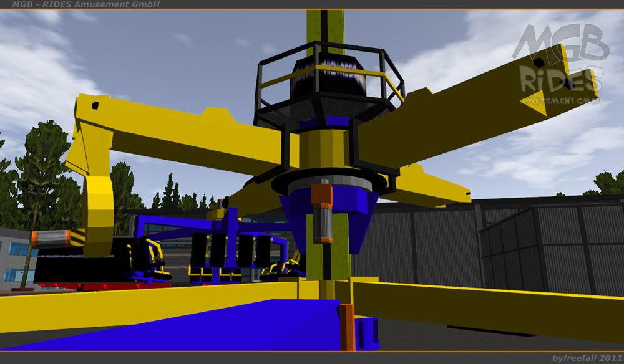The image size is (624, 364).
Task: Select the orange bracket at the foreground base
Action: tap(347, 326)
